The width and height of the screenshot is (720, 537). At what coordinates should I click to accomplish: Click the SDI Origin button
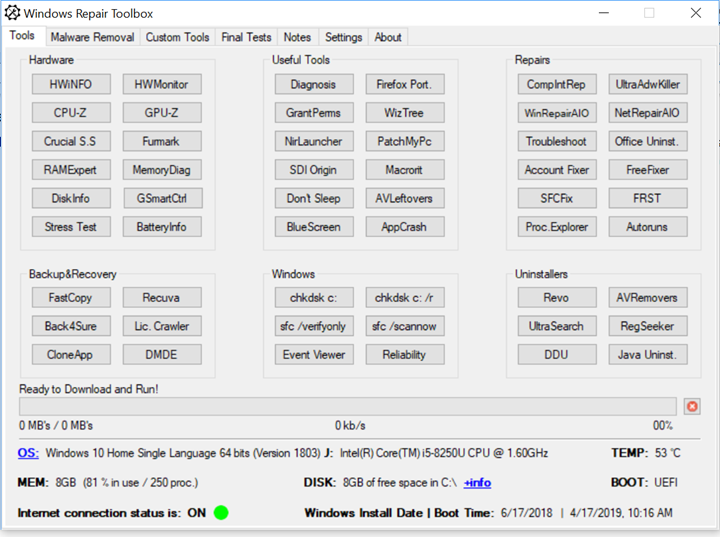tap(314, 170)
